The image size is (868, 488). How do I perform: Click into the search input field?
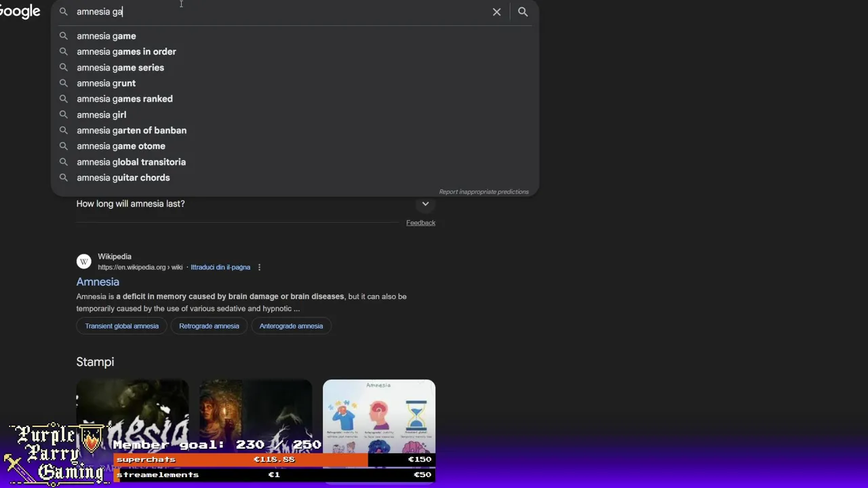coord(278,12)
